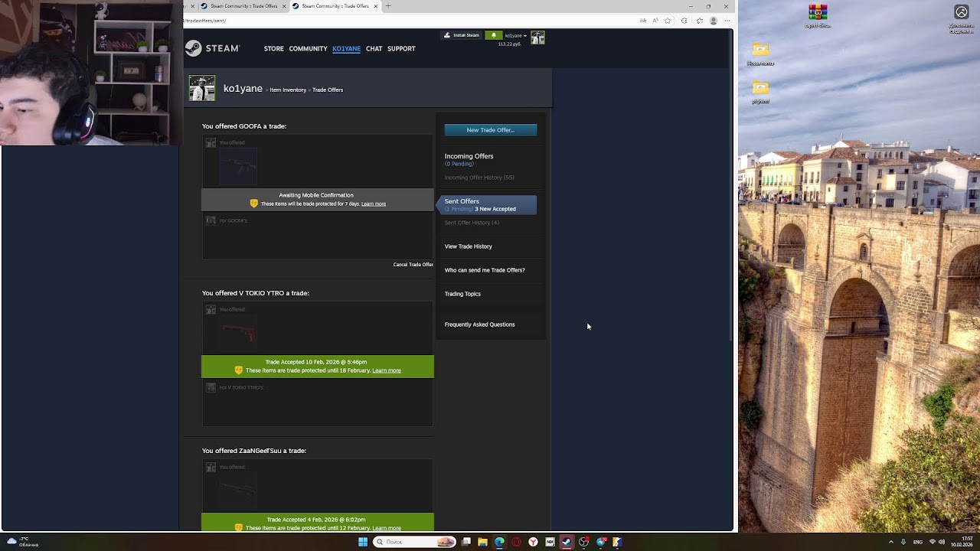Open File Explorer from taskbar
This screenshot has height=551, width=980.
point(482,542)
